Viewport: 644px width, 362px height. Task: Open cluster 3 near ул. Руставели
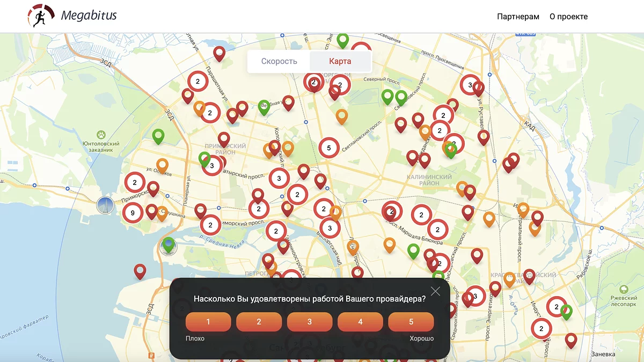pyautogui.click(x=470, y=85)
